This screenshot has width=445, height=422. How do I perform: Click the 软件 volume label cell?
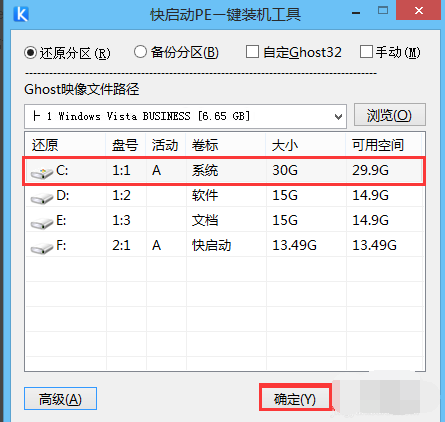pos(205,195)
